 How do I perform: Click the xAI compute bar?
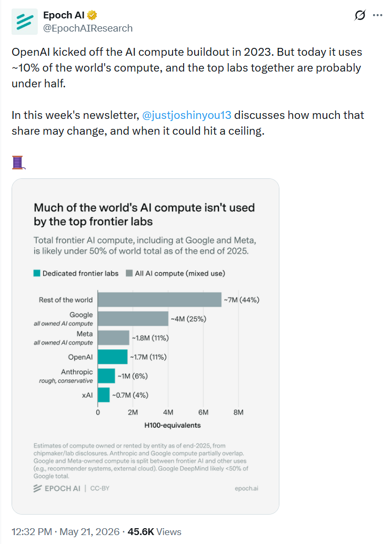point(104,395)
